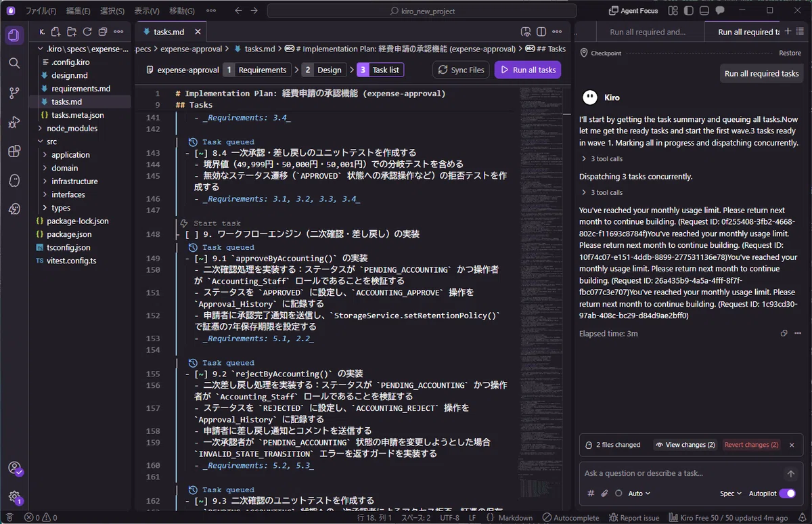Click View changes (2)

pyautogui.click(x=685, y=445)
